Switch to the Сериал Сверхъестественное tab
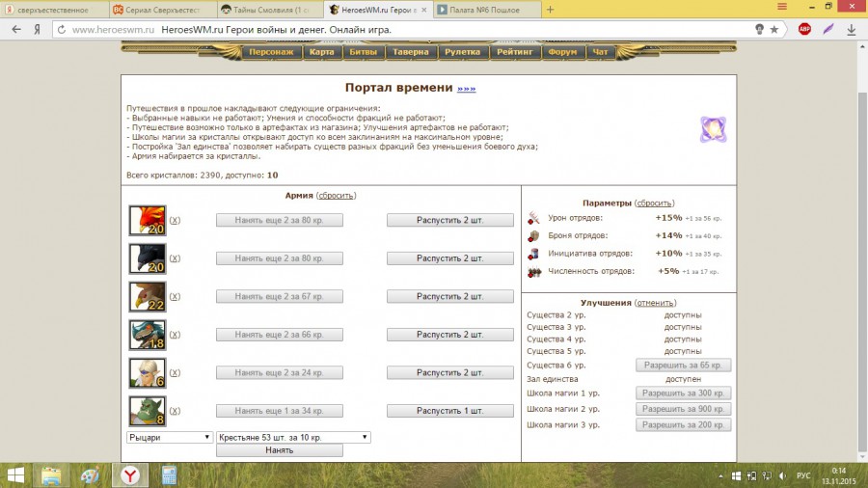The height and width of the screenshot is (488, 868). pos(162,10)
